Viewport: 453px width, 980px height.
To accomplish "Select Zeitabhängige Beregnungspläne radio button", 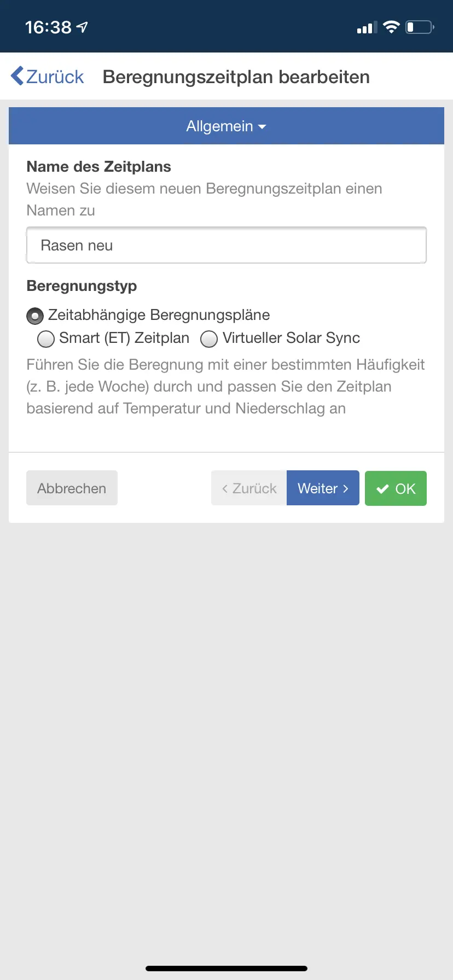I will tap(35, 316).
